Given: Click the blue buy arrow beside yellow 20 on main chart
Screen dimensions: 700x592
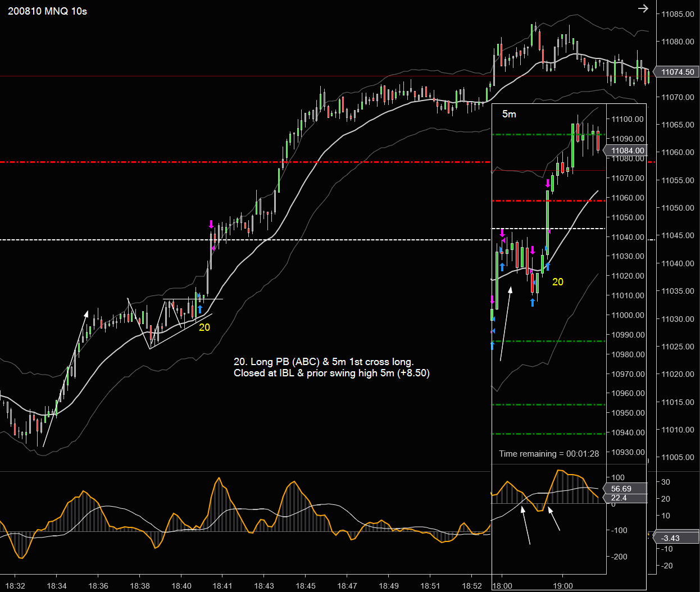Looking at the screenshot, I should tap(199, 309).
